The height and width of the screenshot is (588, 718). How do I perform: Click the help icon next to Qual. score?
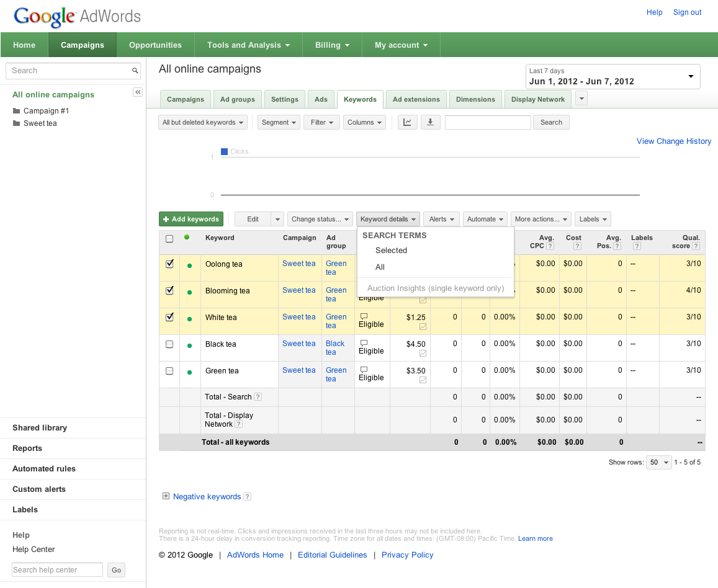point(696,246)
